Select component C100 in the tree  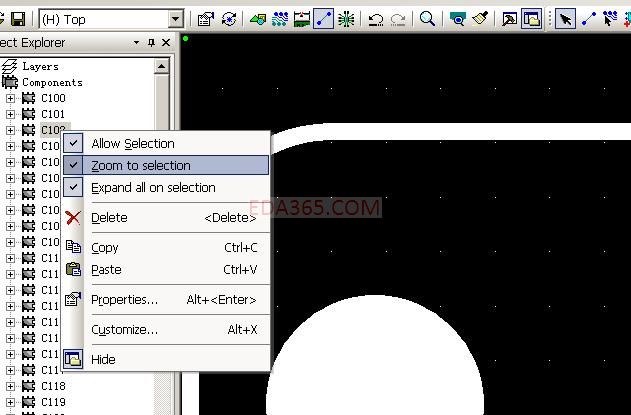pyautogui.click(x=53, y=98)
